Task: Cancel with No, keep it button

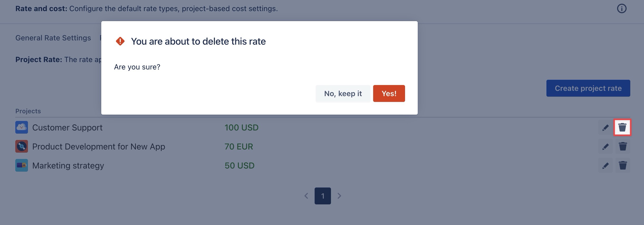Action: [x=343, y=93]
